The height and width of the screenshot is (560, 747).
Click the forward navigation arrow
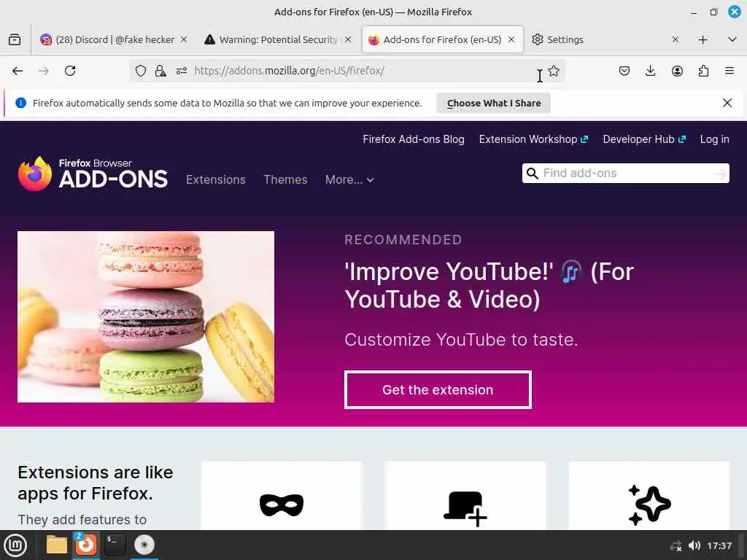click(44, 71)
